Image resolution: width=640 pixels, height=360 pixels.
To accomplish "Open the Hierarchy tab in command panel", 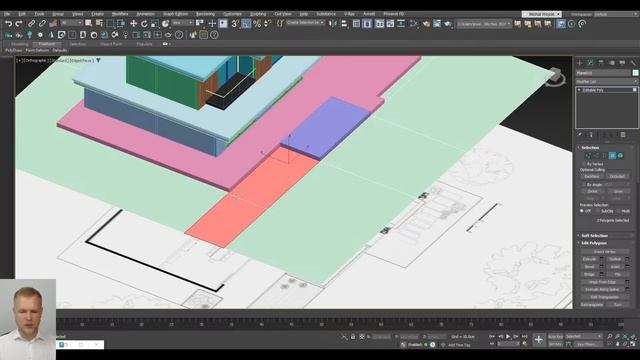I will 601,62.
